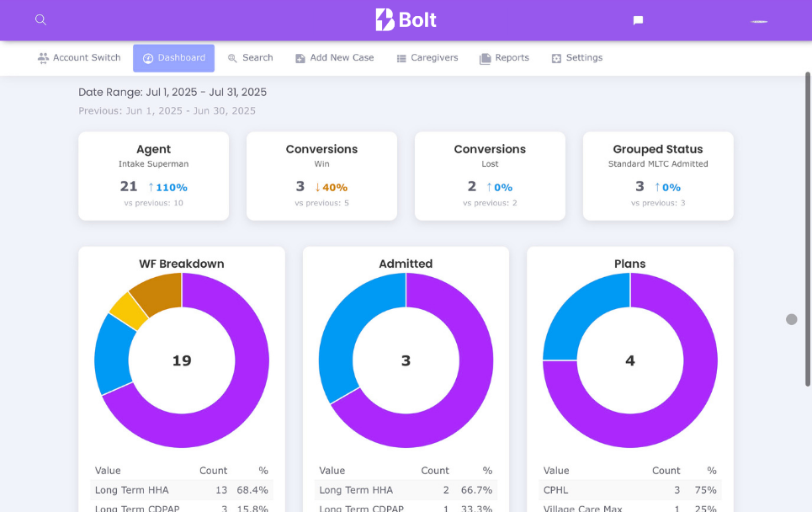Click the Bolt logo in the header
This screenshot has width=812, height=512.
[x=406, y=19]
